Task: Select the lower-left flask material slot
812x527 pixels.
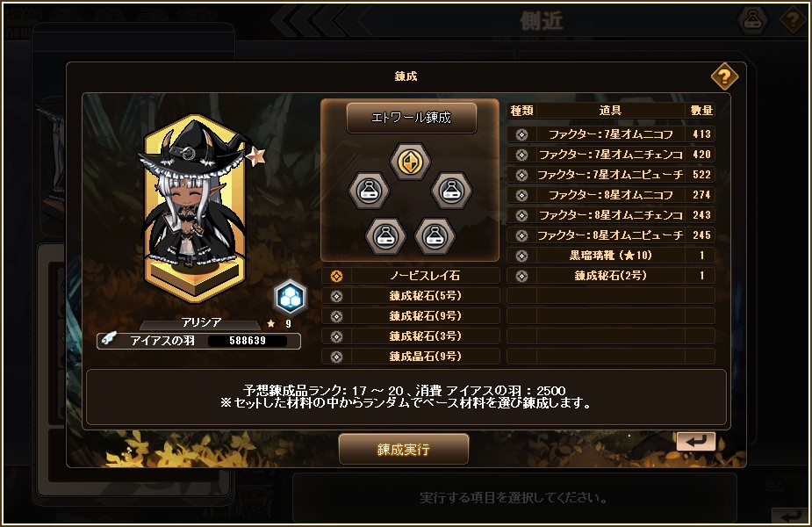Action: [385, 236]
